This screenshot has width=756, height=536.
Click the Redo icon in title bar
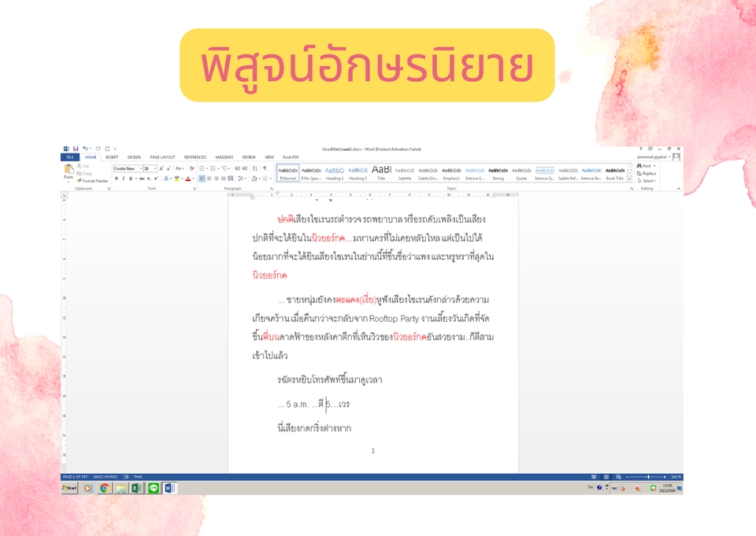pyautogui.click(x=98, y=149)
